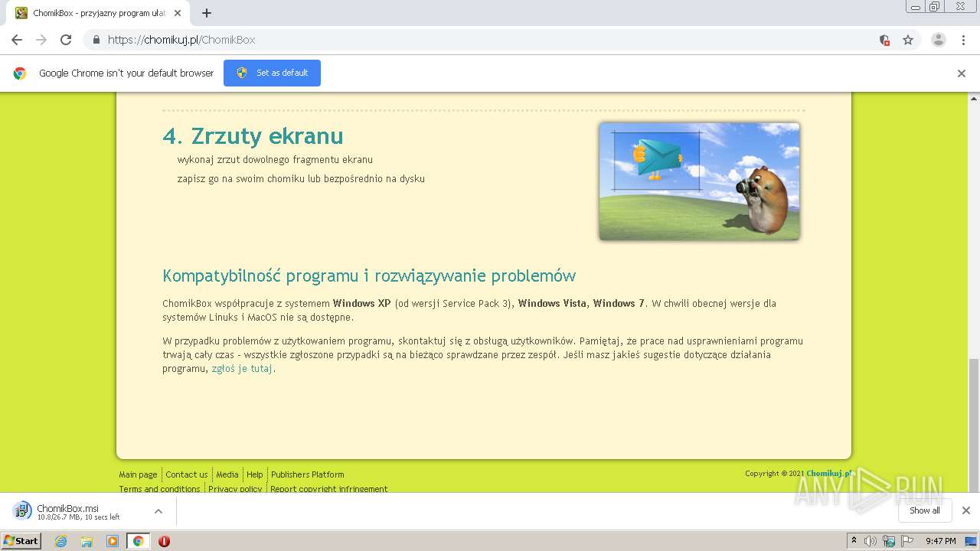Screen dimensions: 980x551
Task: Close the ChomikBox tab
Action: (177, 13)
